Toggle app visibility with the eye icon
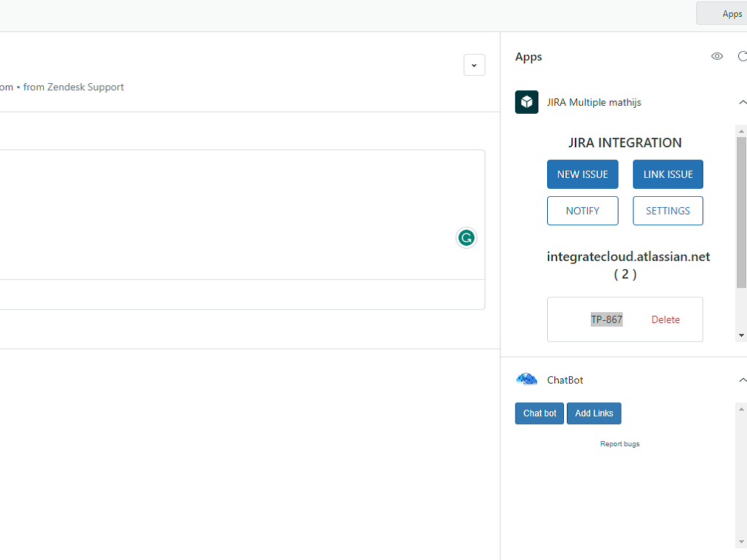 coord(717,56)
